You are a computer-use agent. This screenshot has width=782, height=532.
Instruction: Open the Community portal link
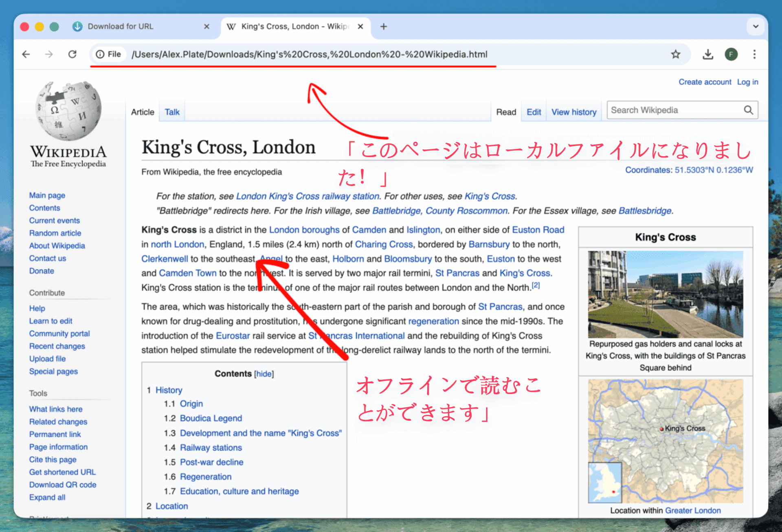coord(59,334)
